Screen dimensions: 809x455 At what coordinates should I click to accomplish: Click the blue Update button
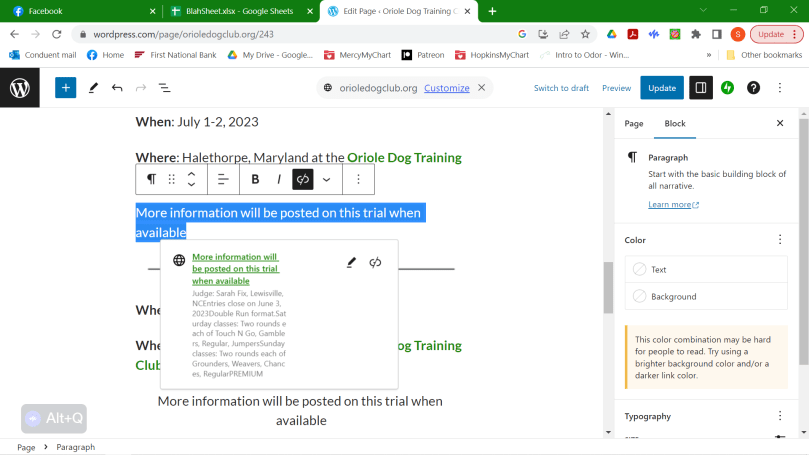click(x=662, y=88)
